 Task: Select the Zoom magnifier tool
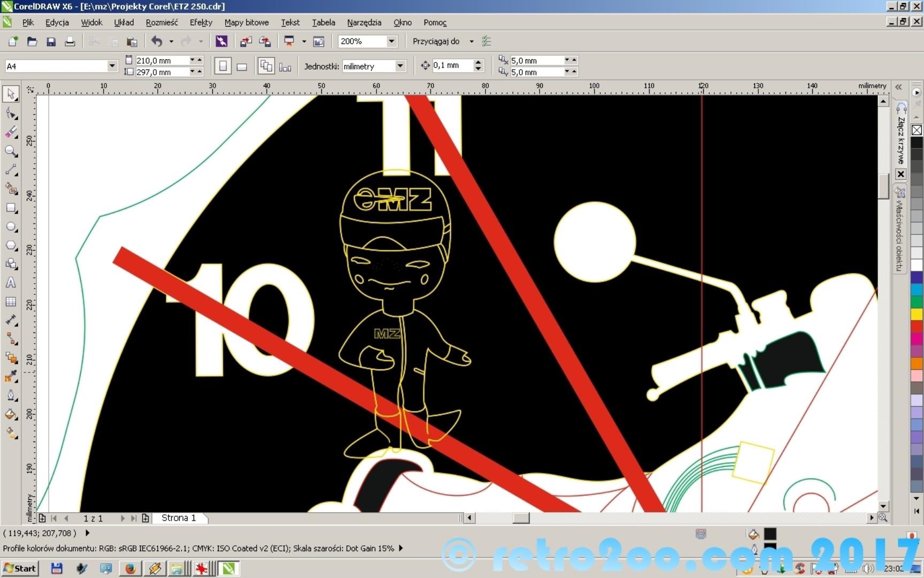[11, 151]
